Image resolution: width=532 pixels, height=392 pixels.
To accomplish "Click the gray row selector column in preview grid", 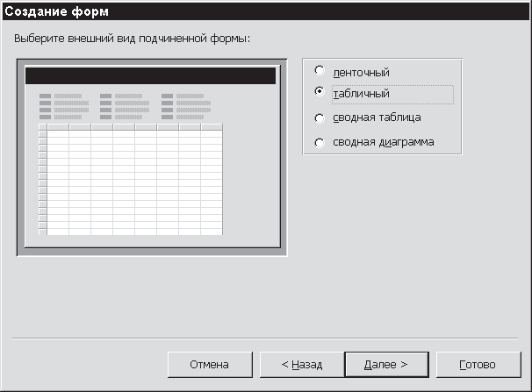I will [42, 184].
